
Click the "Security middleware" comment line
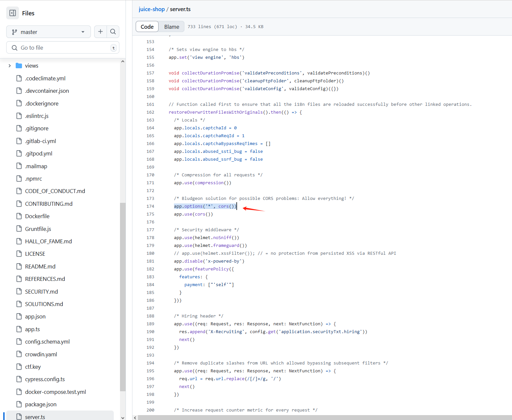[207, 230]
